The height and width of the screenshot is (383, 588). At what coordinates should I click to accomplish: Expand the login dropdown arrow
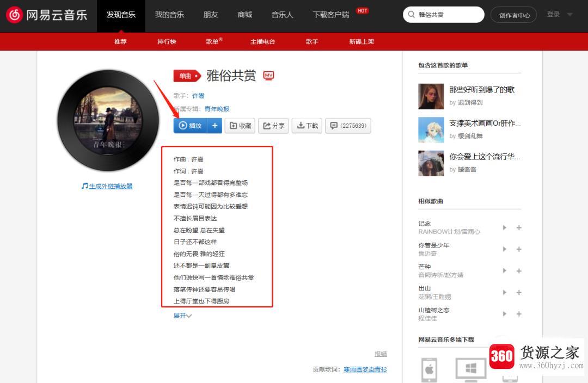tap(569, 15)
